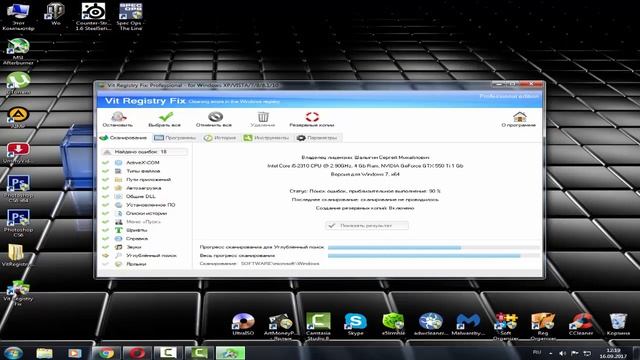640x360 pixels.
Task: Collapse the Найдено ошибок: 18 header
Action: tap(144, 152)
